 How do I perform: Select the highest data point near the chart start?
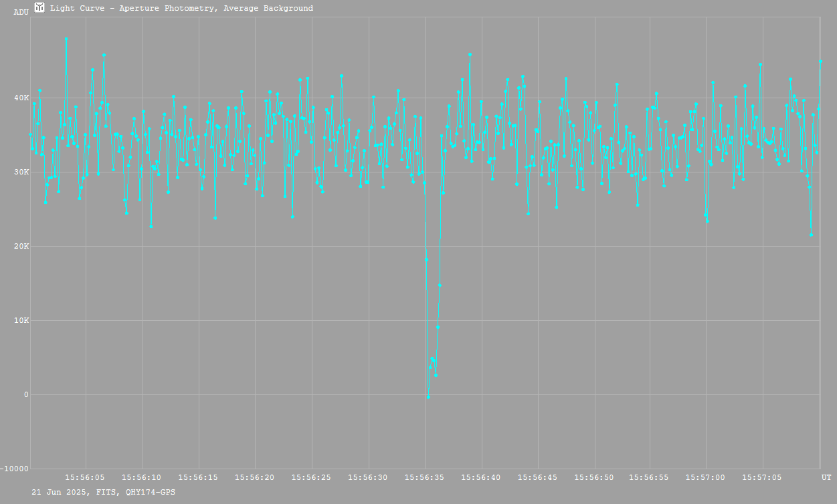[x=66, y=39]
